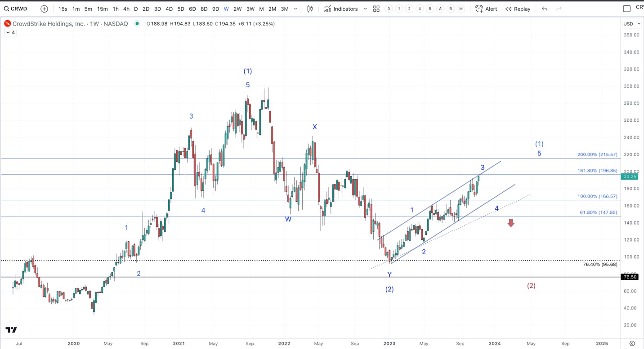The width and height of the screenshot is (644, 349).
Task: Open the candlestick chart type selector
Action: pyautogui.click(x=310, y=9)
